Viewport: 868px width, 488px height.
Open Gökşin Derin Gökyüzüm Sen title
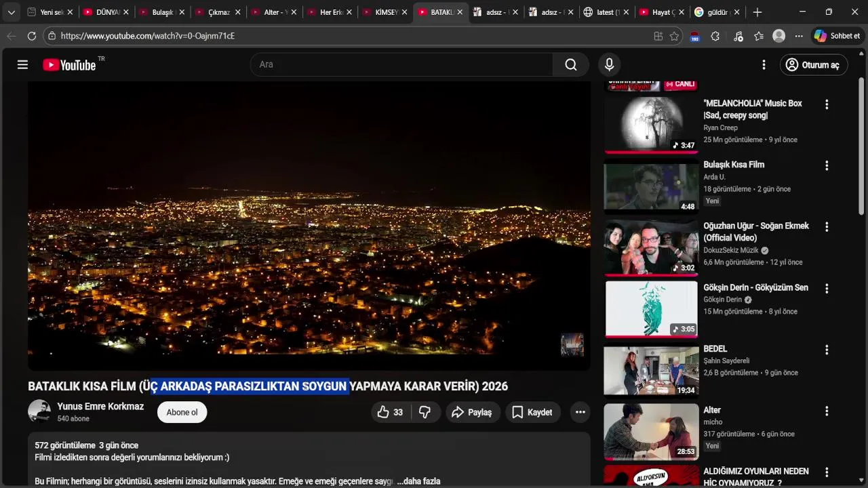click(x=755, y=287)
